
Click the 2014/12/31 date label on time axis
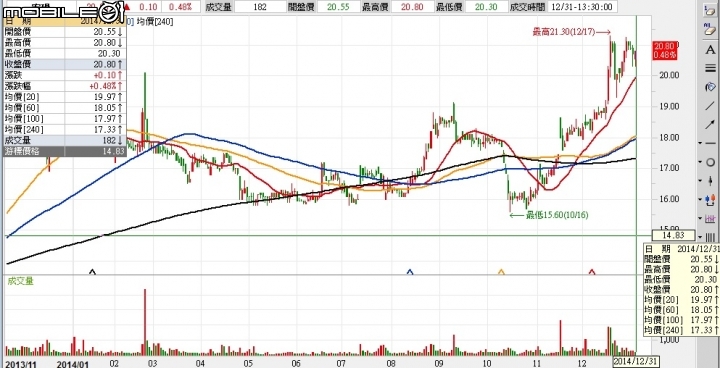tap(636, 361)
